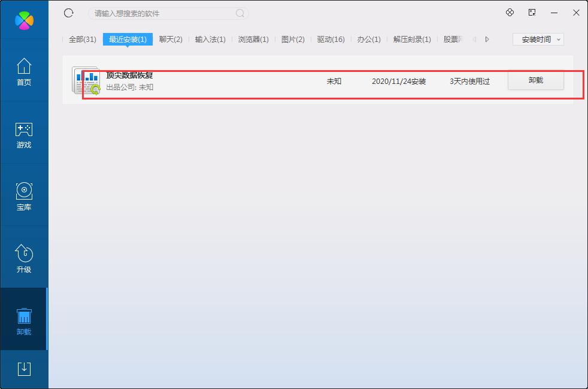The width and height of the screenshot is (588, 389).
Task: Uninstall 顶尖数据恢复 with the 卸载 button
Action: [535, 80]
